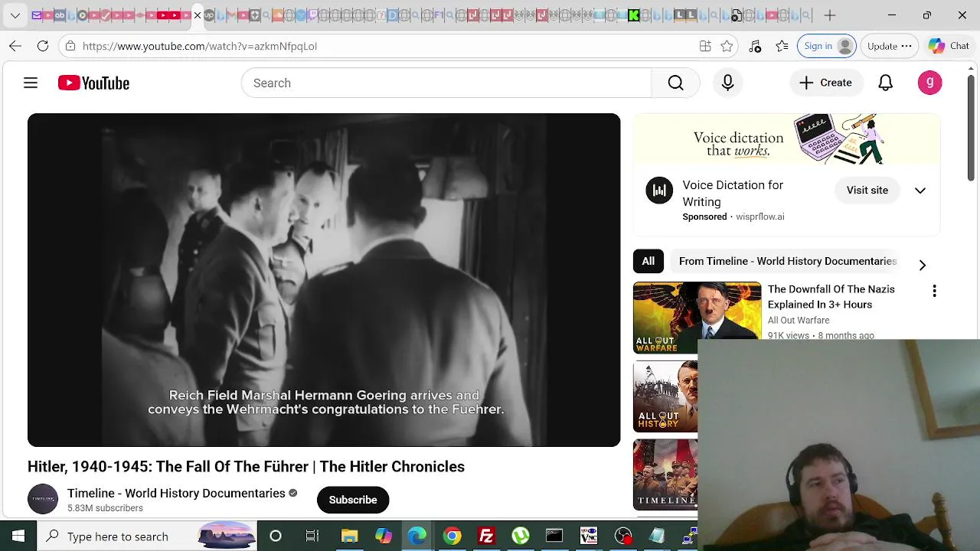Open Timeline - World History Documentaries channel name

point(176,494)
